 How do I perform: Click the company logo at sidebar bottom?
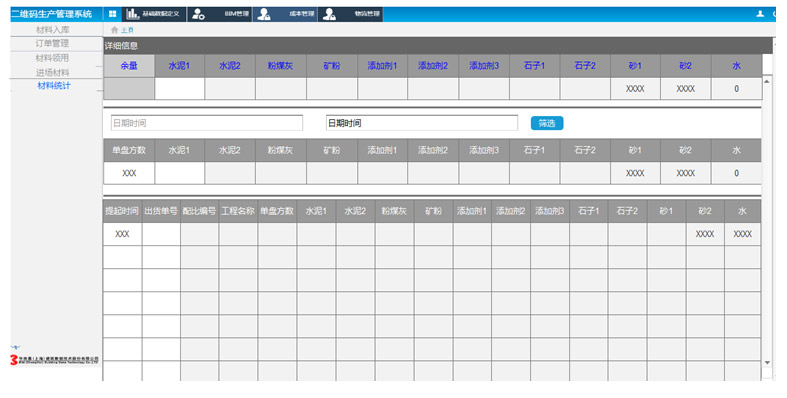(x=54, y=360)
